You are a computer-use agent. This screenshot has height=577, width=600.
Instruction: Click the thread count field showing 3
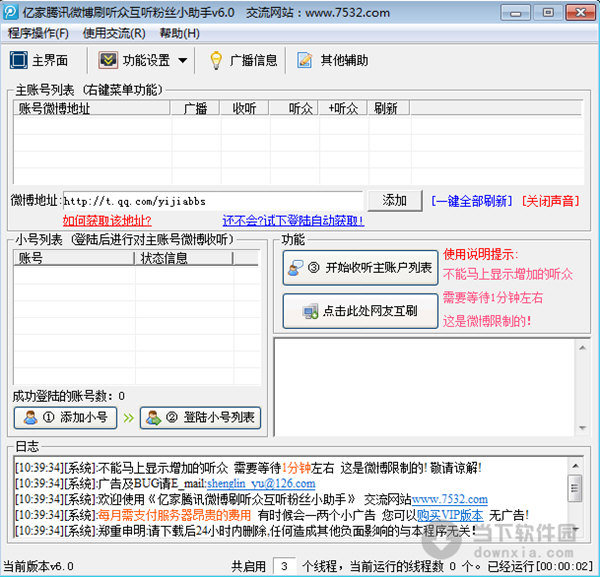tap(284, 566)
